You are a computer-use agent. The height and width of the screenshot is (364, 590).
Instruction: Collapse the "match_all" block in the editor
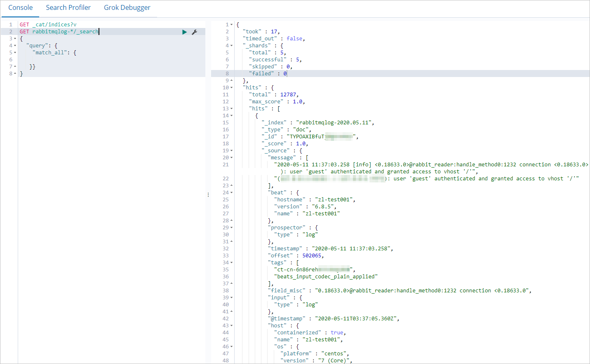pyautogui.click(x=15, y=53)
